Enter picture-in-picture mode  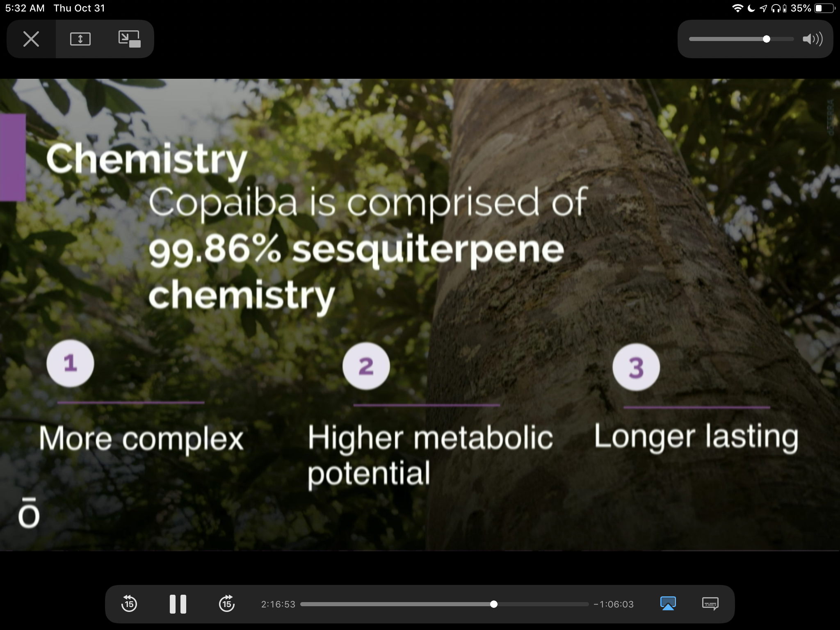click(x=130, y=39)
